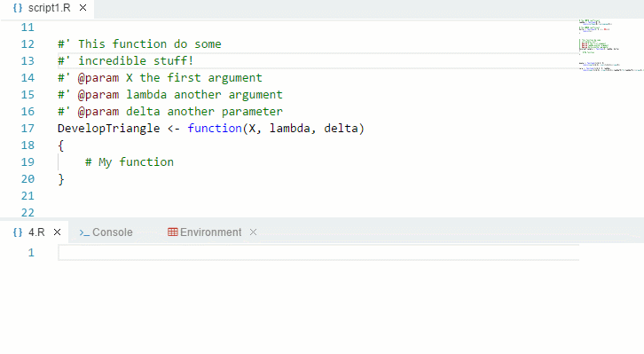Click the '# My function' comment
The width and height of the screenshot is (644, 354).
click(130, 162)
